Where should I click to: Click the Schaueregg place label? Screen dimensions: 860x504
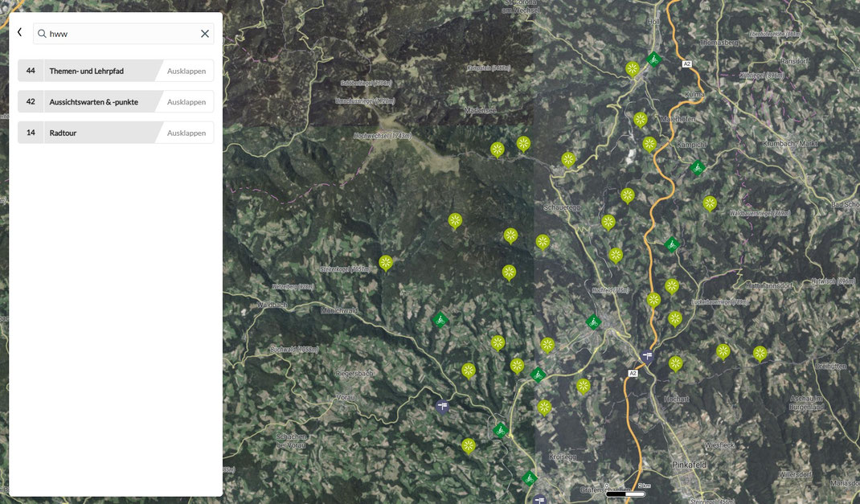tap(562, 208)
